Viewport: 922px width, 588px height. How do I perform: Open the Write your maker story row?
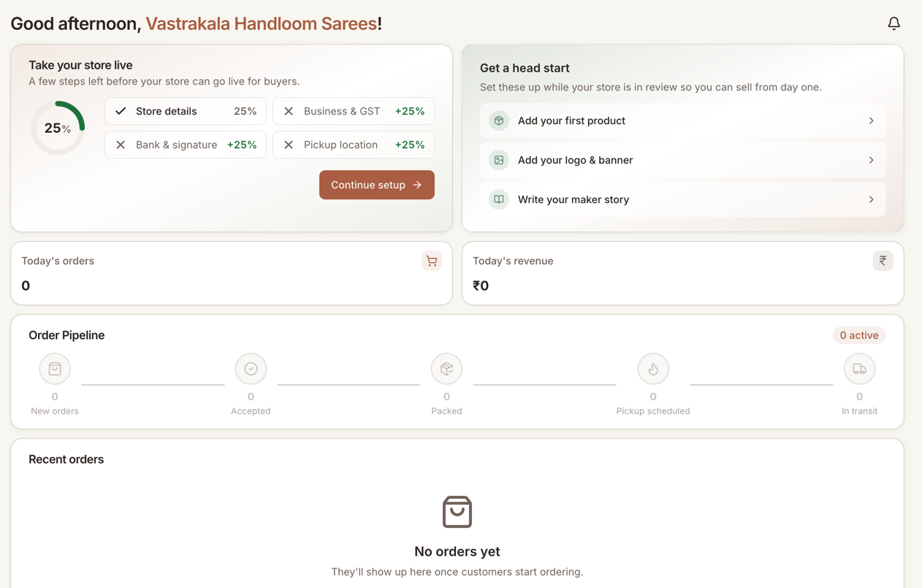tap(683, 199)
